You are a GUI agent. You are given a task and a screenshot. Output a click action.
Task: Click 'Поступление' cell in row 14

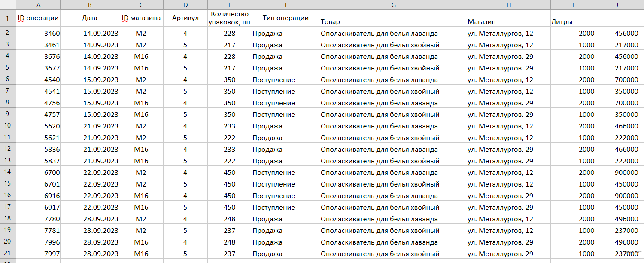pyautogui.click(x=286, y=173)
